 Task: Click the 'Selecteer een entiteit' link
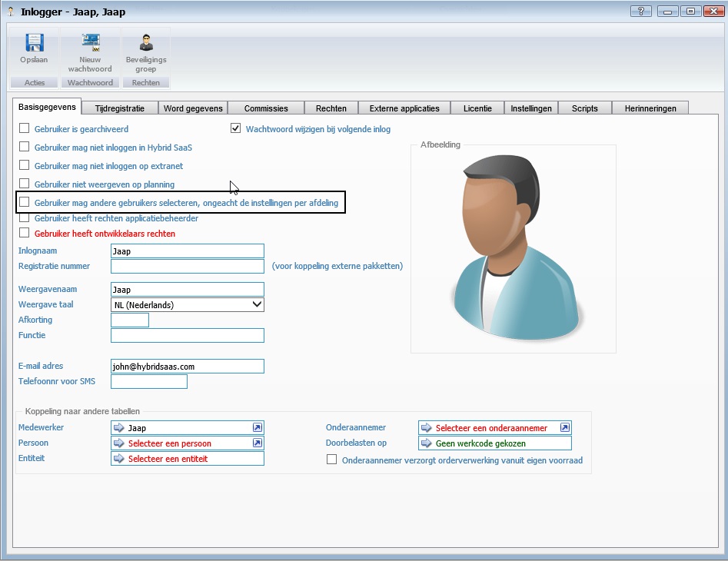(168, 459)
